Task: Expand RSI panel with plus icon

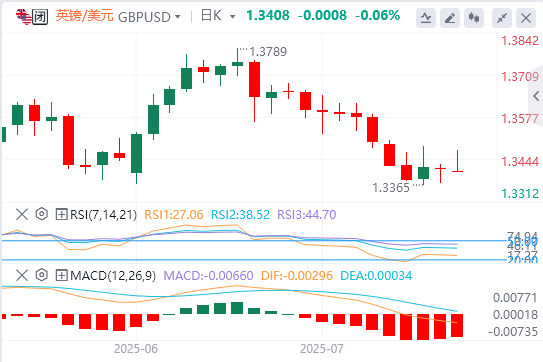Action: point(61,214)
